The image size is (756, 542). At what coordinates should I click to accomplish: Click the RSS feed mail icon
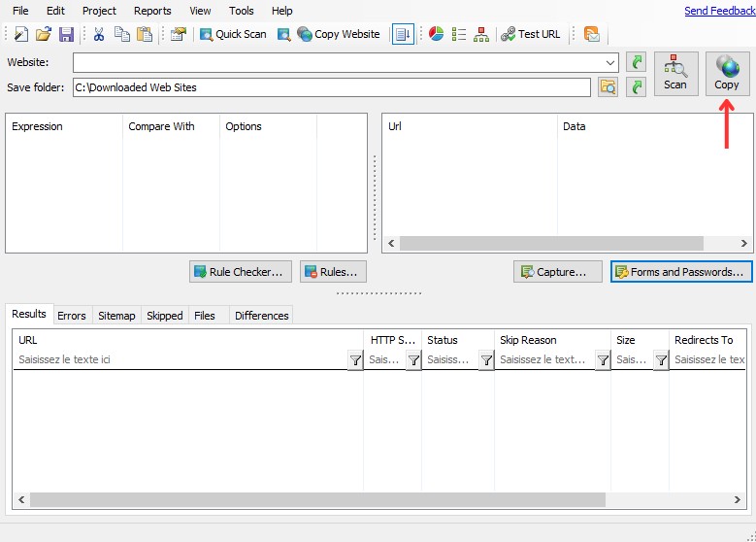(592, 34)
